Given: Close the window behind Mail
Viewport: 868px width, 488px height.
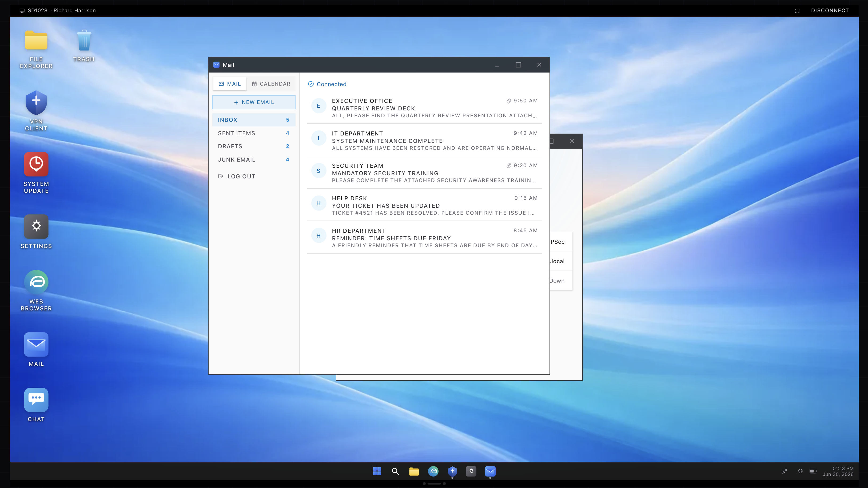Looking at the screenshot, I should click(x=572, y=141).
